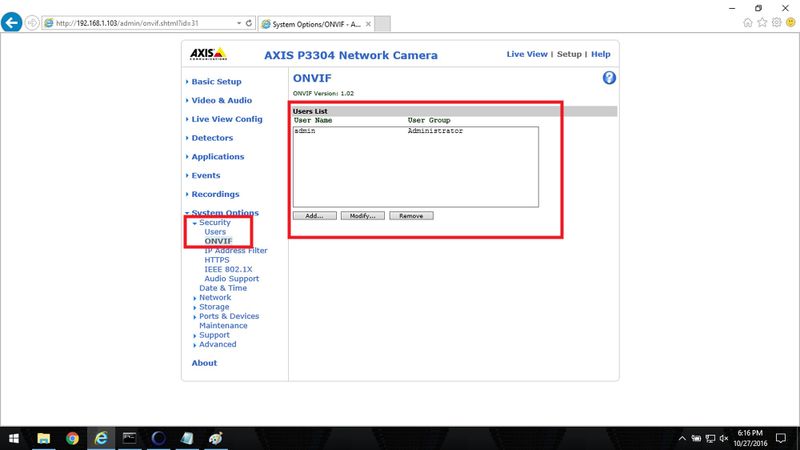Open the browser Tools gear icon
This screenshot has width=800, height=450.
click(x=776, y=22)
